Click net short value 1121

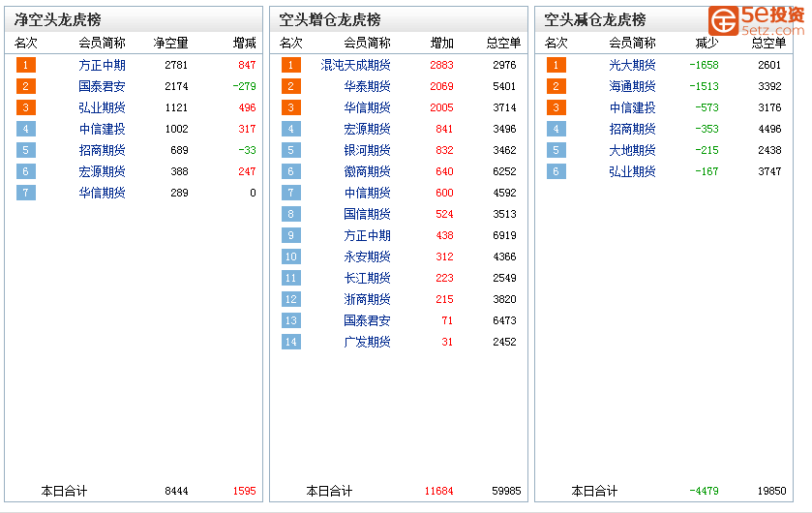tap(176, 107)
